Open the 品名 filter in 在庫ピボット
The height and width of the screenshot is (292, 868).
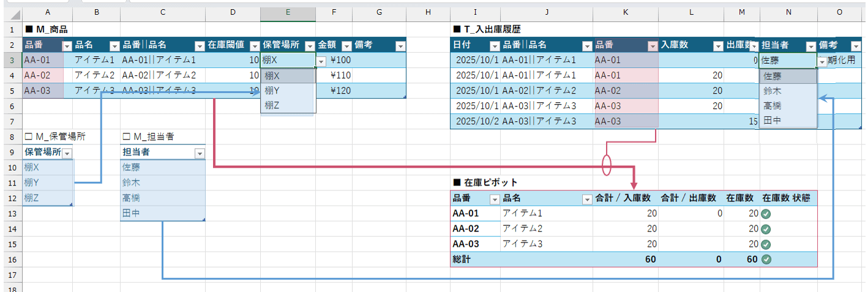[586, 199]
